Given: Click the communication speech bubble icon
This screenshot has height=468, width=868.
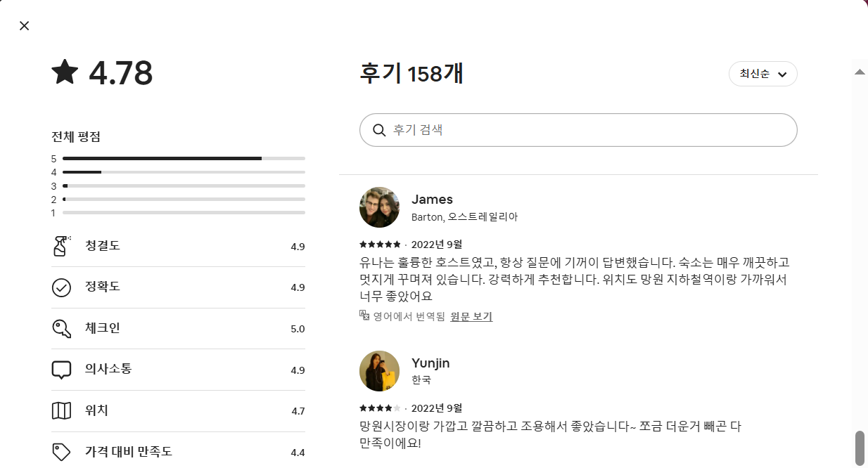Looking at the screenshot, I should tap(62, 370).
